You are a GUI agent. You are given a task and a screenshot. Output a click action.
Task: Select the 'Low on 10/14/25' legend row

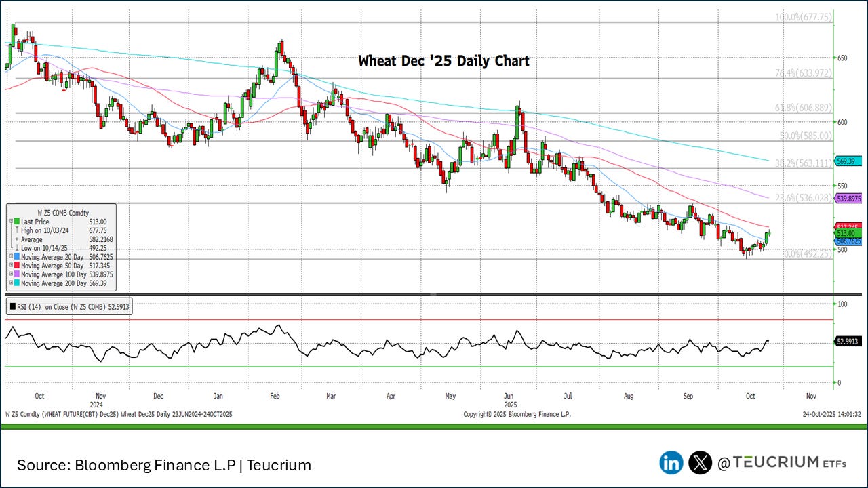(x=44, y=248)
